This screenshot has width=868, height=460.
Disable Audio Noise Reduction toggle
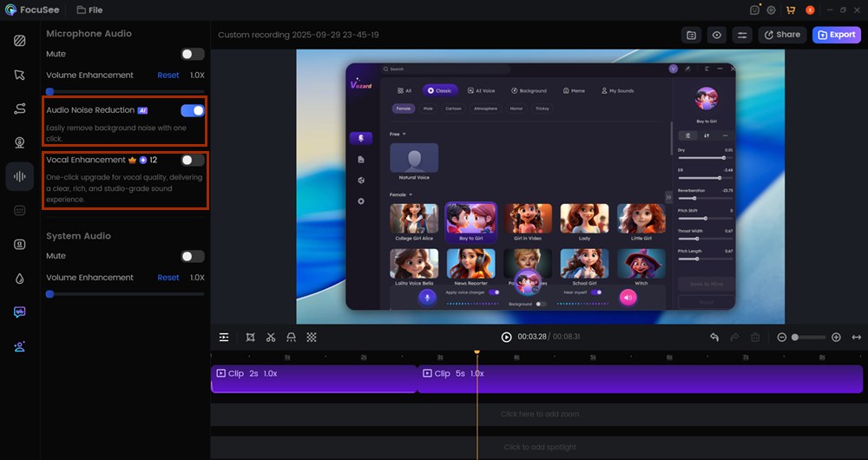(193, 110)
